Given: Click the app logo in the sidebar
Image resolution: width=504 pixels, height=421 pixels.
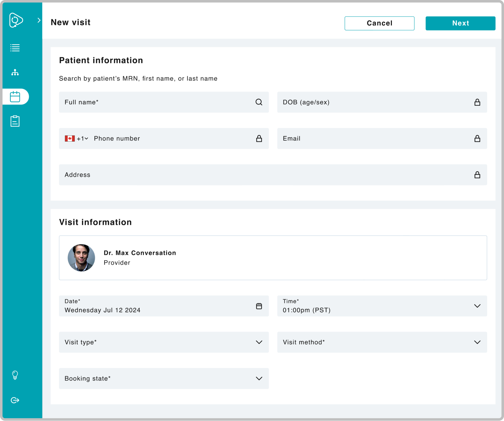Looking at the screenshot, I should [x=16, y=20].
